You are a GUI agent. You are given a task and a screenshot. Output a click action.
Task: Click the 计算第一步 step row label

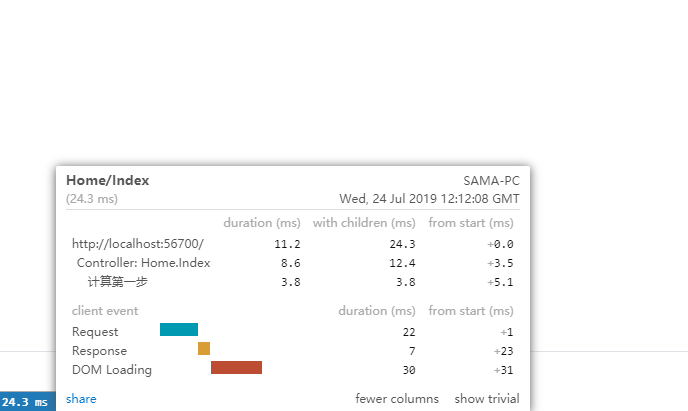(118, 282)
